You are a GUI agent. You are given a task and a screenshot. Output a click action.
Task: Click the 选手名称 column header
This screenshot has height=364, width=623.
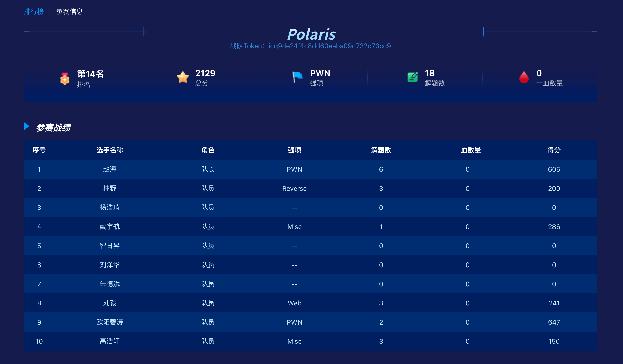coord(109,150)
